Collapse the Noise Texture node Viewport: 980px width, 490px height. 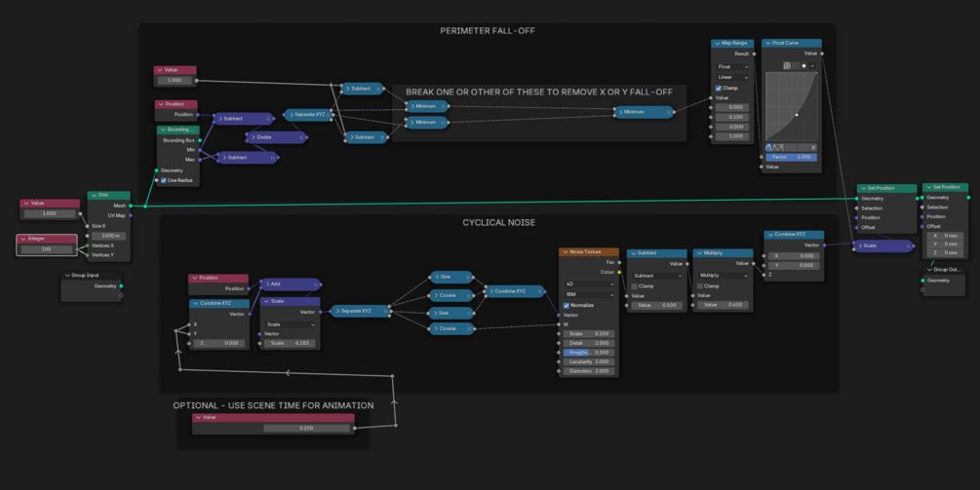(x=566, y=252)
